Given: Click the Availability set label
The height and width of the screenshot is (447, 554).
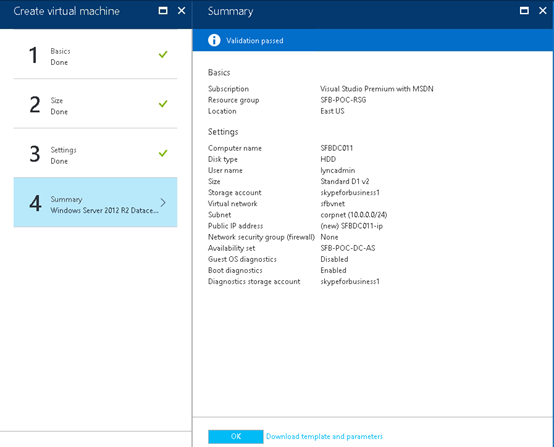Looking at the screenshot, I should pos(231,248).
